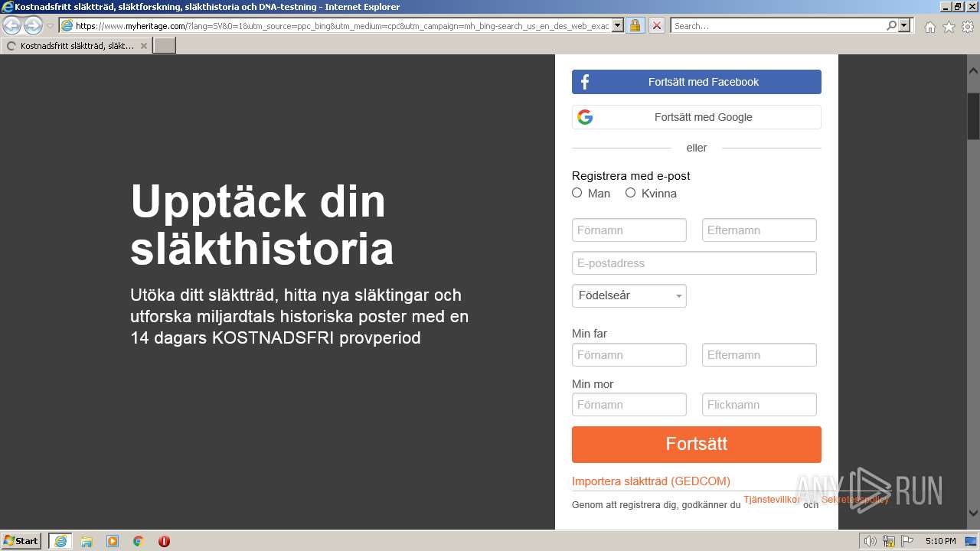Open the File Explorer taskbar icon

click(x=87, y=541)
